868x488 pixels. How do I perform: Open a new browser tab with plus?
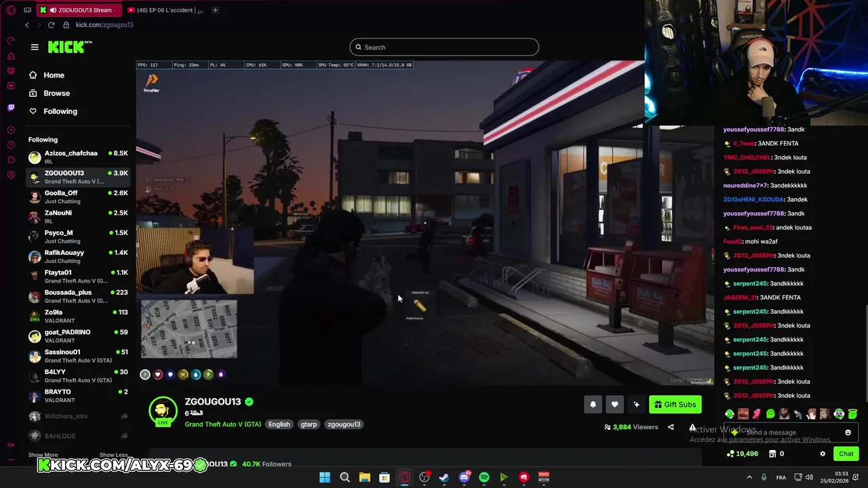pyautogui.click(x=215, y=10)
